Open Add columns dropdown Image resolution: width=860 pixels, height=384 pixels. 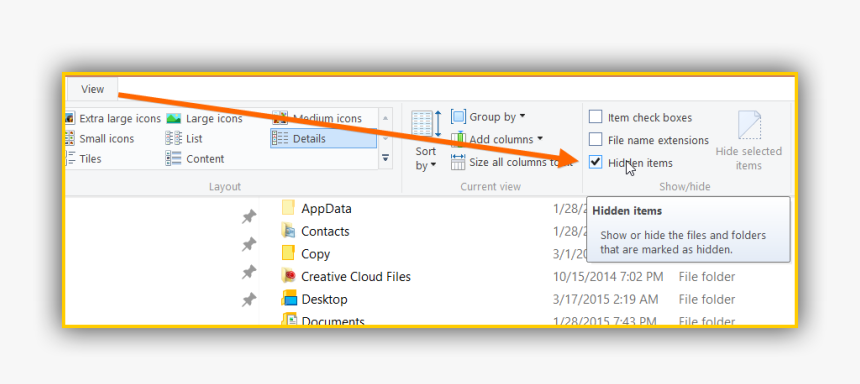coord(497,139)
